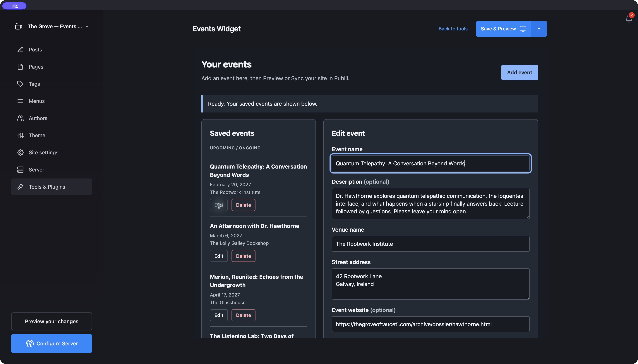Click 'The Lolly Galley Bookshop' venue text
Viewport: 638px width, 364px height.
tap(239, 243)
